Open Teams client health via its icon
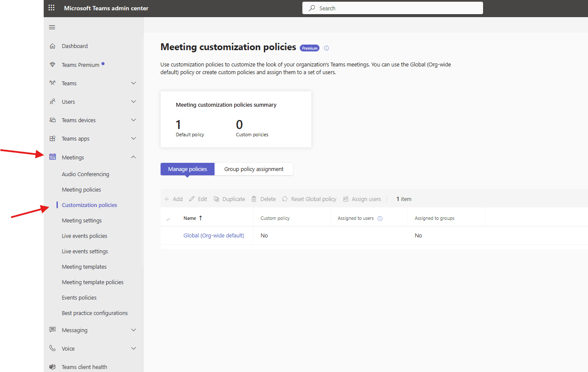The width and height of the screenshot is (588, 372). coord(52,366)
